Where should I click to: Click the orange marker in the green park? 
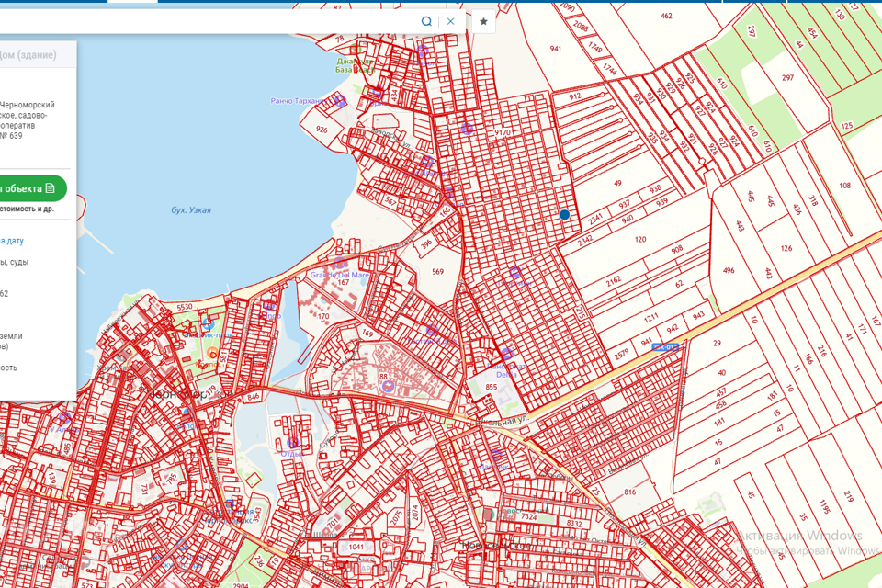tap(213, 353)
